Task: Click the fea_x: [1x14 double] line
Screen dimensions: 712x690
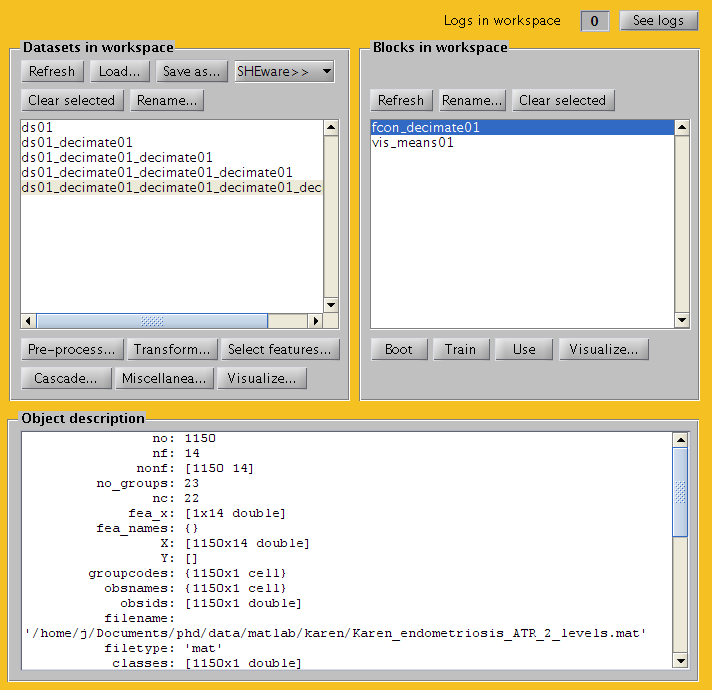Action: click(207, 513)
